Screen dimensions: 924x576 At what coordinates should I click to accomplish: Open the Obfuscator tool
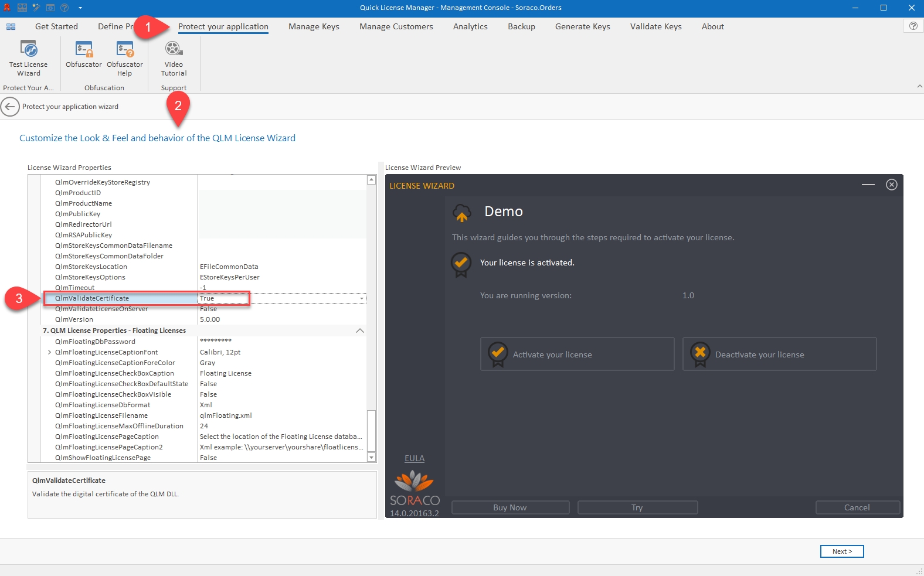click(x=84, y=54)
